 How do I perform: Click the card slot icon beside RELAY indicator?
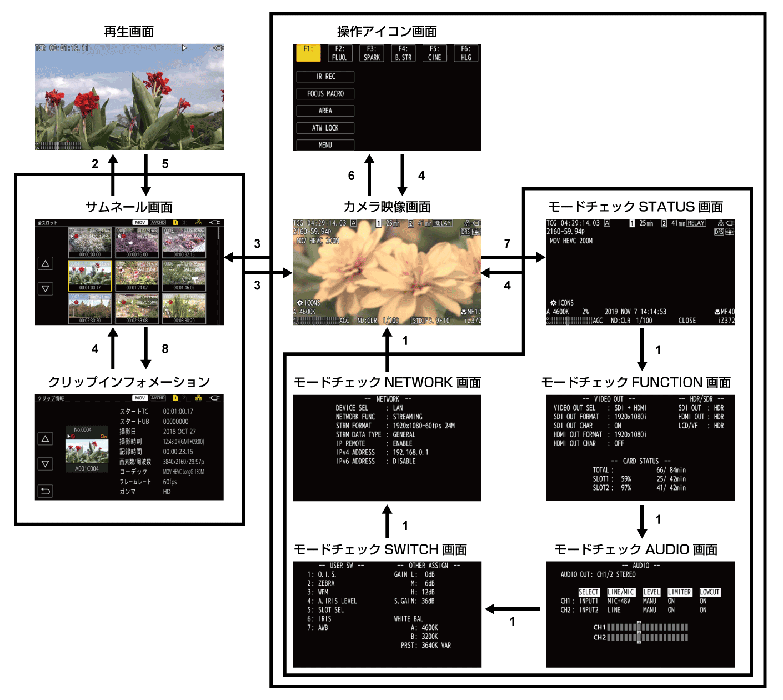point(410,223)
